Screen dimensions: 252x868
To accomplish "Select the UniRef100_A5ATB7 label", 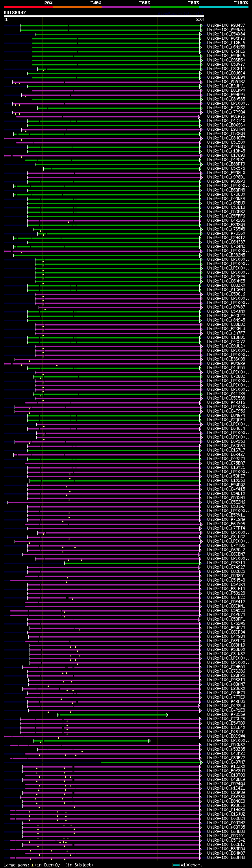I will pyautogui.click(x=226, y=82).
